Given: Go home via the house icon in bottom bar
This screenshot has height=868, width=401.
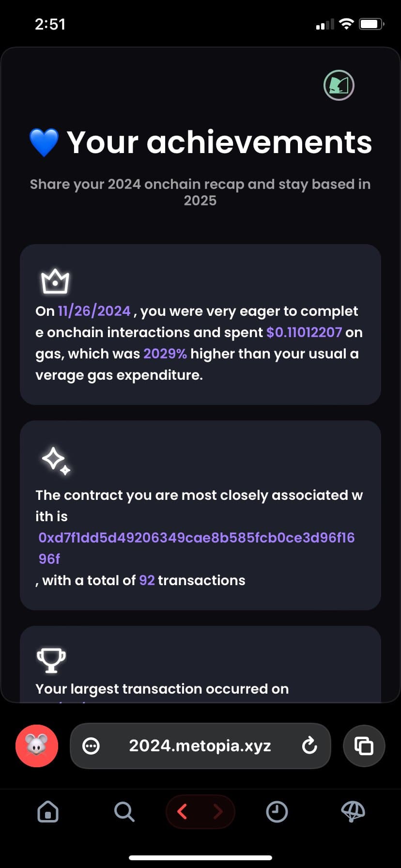Looking at the screenshot, I should click(48, 812).
